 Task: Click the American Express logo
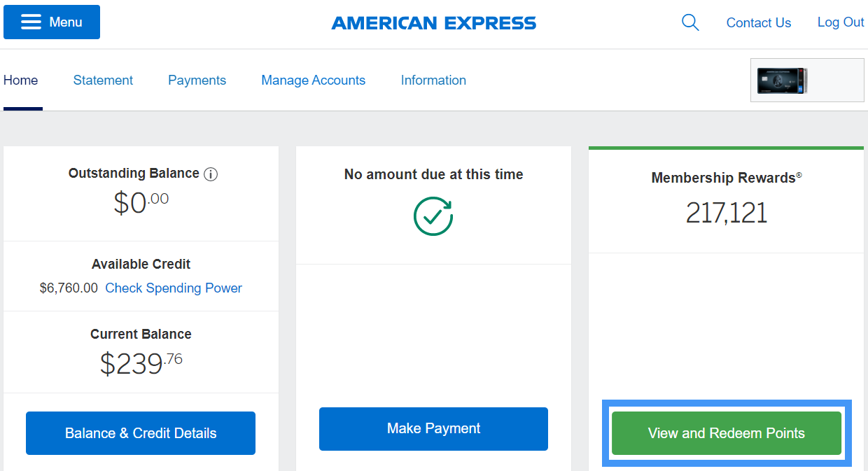pos(434,23)
